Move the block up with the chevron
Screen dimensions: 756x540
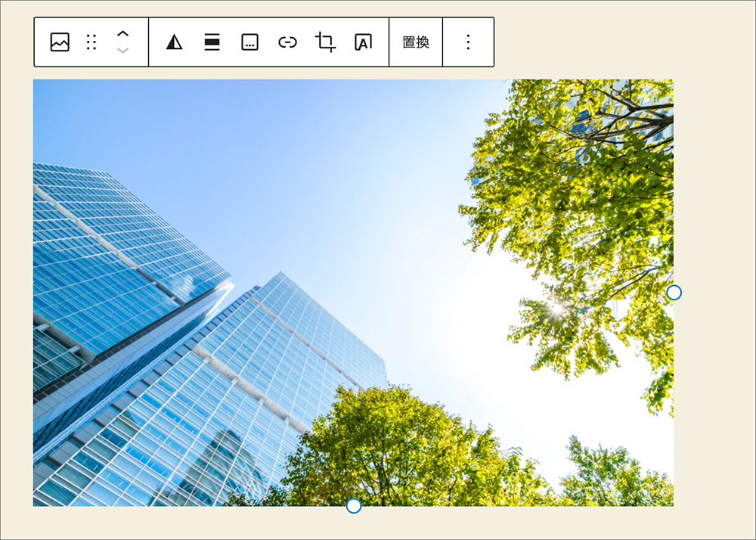pos(123,34)
